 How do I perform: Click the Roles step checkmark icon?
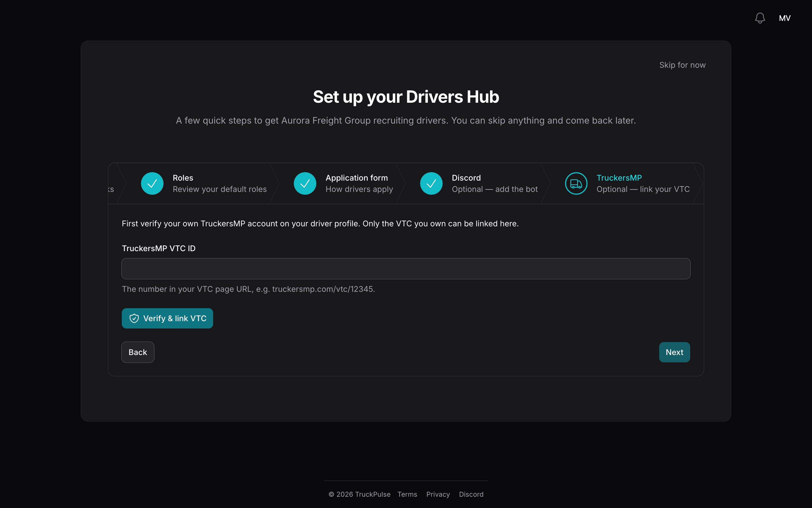coord(152,183)
